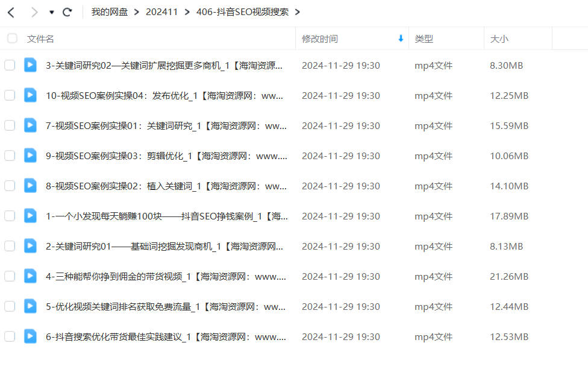Image resolution: width=588 pixels, height=372 pixels.
Task: Click mp4文件 type in 3-关键词研究02 row
Action: coord(434,66)
